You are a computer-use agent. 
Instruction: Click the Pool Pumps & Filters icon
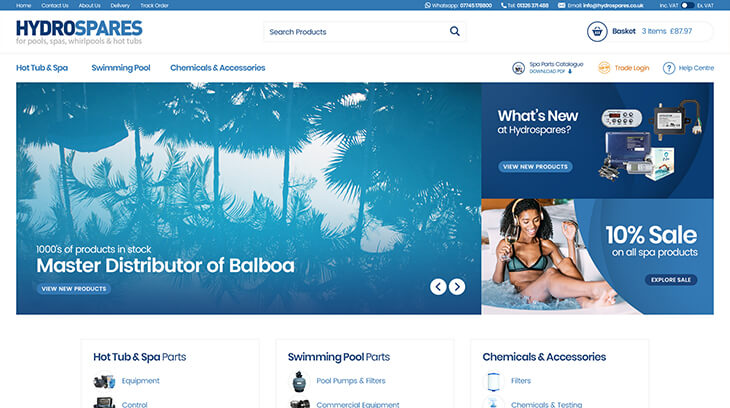click(x=299, y=381)
